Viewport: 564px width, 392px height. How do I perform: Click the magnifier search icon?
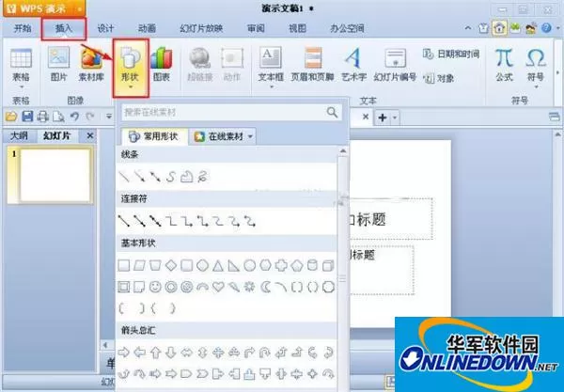[x=333, y=112]
